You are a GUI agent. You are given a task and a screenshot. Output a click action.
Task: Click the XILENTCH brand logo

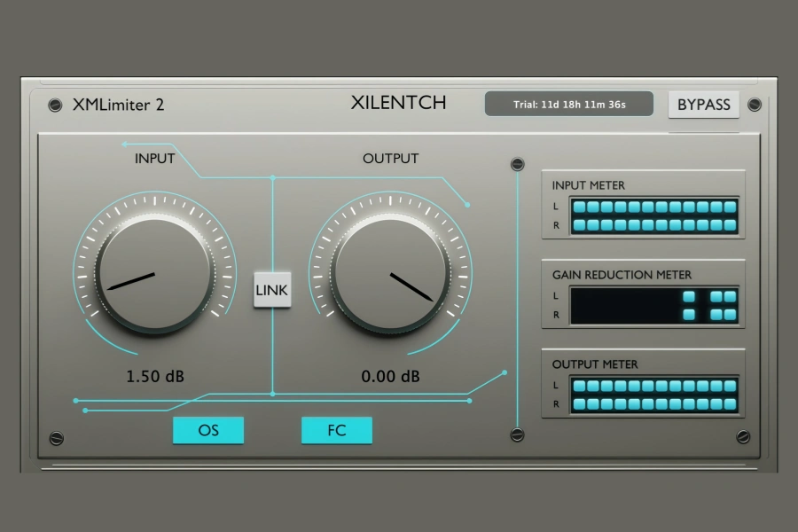click(398, 102)
